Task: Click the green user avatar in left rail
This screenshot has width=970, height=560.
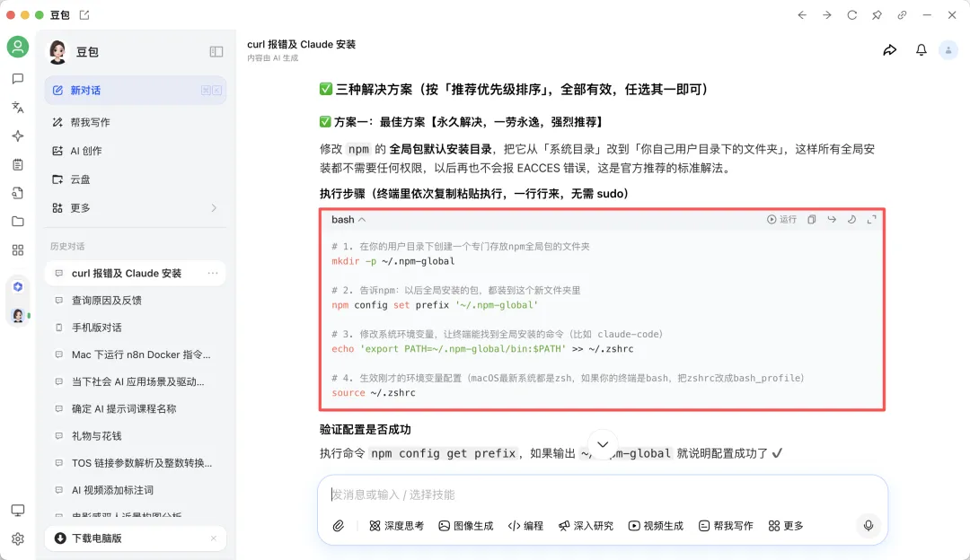Action: pos(17,47)
